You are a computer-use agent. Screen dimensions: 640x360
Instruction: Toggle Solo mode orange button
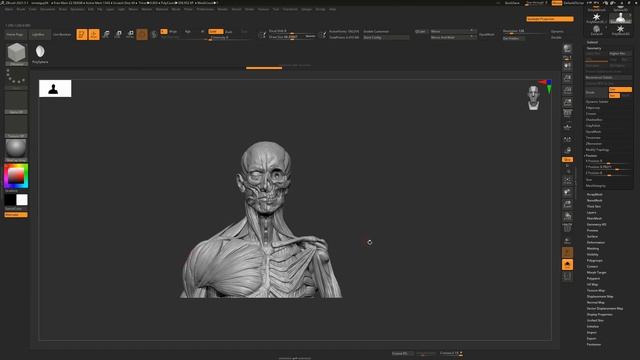567,265
